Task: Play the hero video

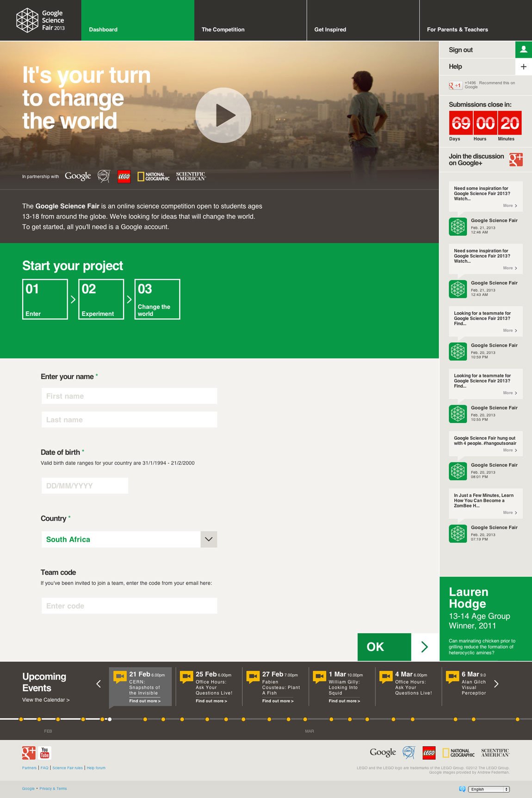Action: [x=223, y=115]
